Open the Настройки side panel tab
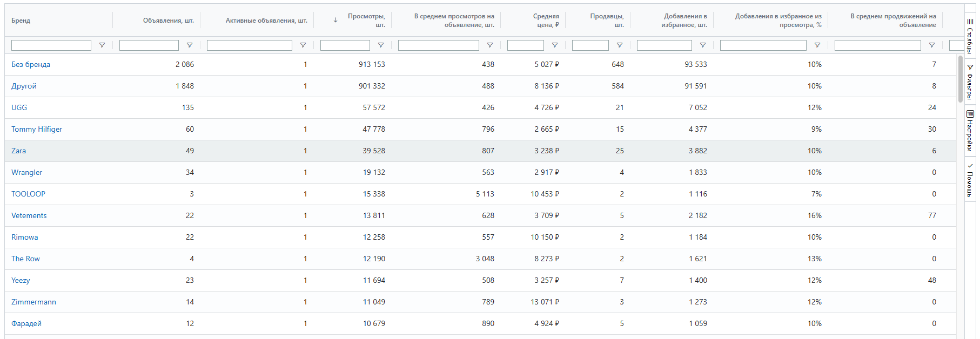Viewport: 980px width, 339px height. pyautogui.click(x=970, y=130)
